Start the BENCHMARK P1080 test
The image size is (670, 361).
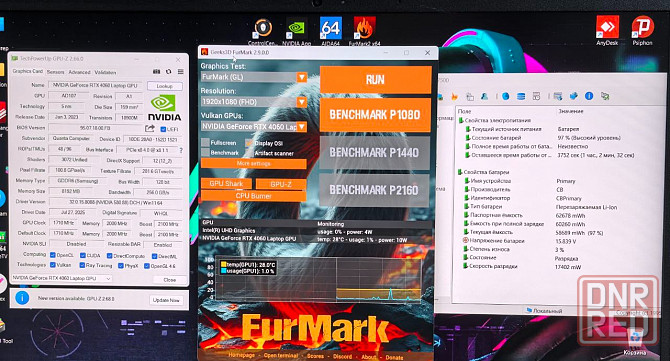tap(375, 114)
